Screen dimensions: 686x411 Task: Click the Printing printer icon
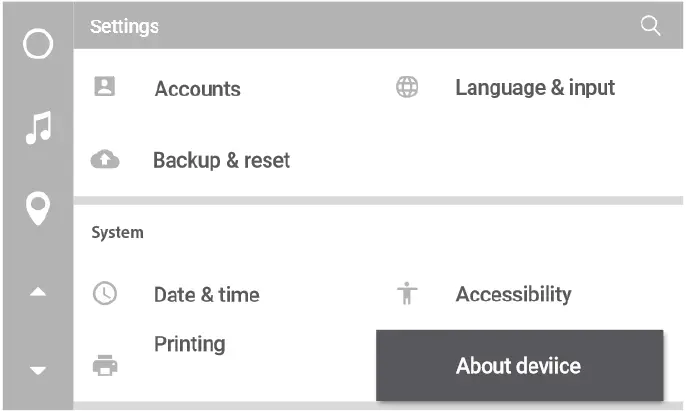[105, 365]
